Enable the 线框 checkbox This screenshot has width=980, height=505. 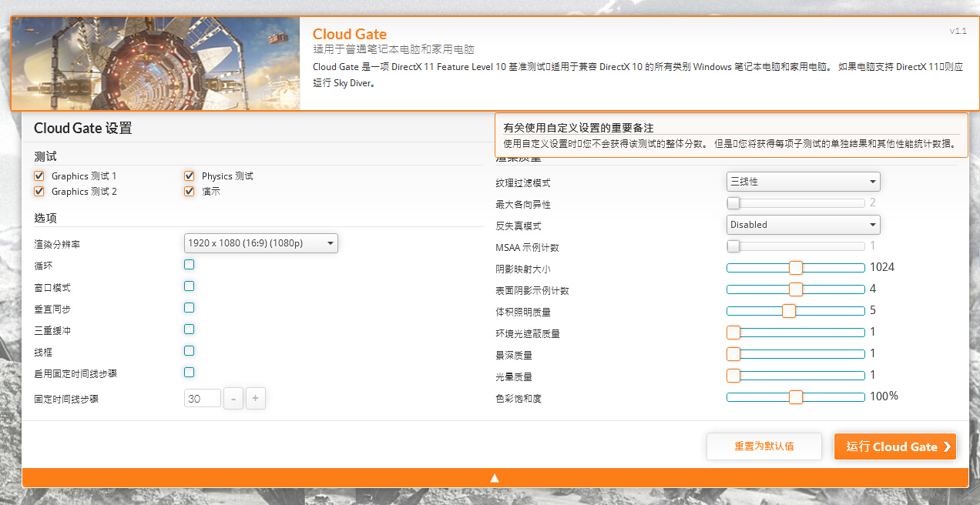tap(189, 351)
